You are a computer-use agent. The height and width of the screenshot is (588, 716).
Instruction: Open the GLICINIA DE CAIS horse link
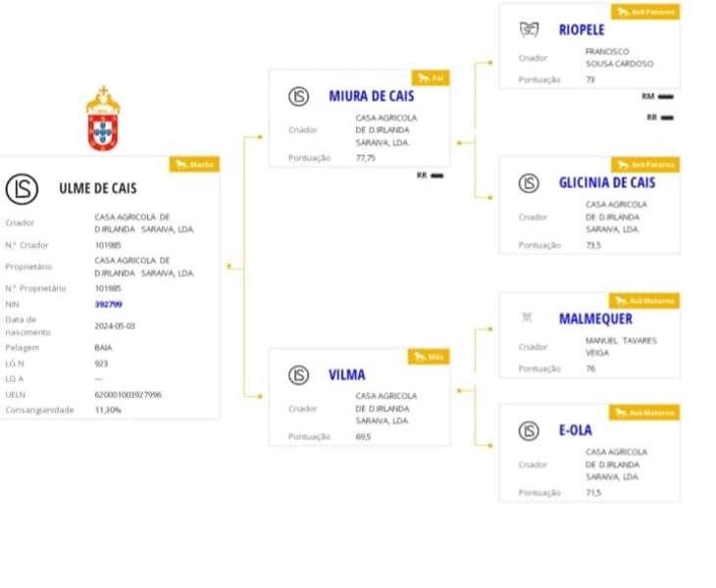point(607,183)
